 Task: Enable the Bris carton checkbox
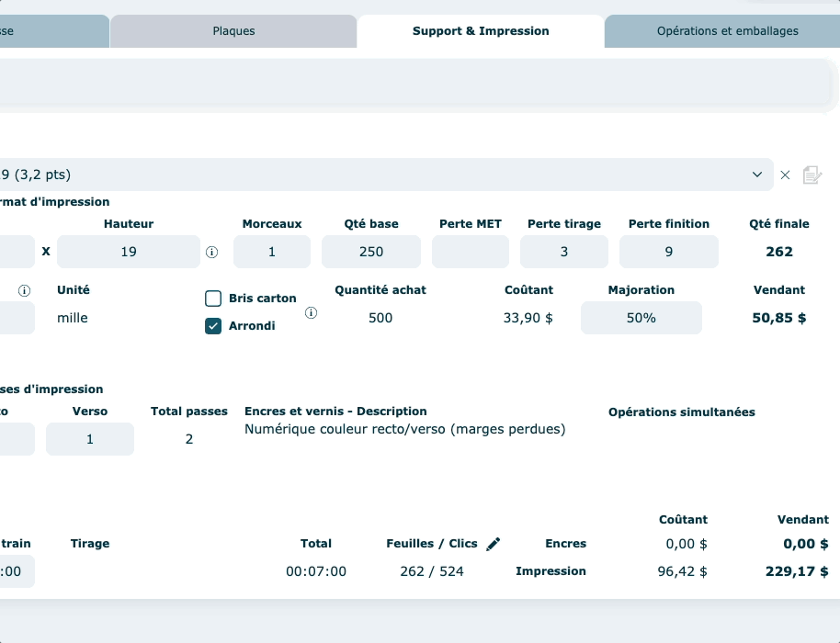[213, 299]
